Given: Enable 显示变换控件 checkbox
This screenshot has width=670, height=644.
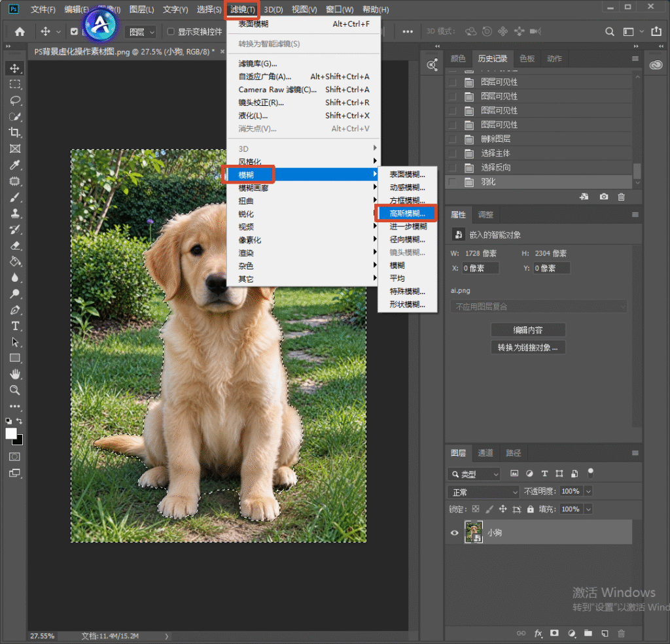Looking at the screenshot, I should [x=171, y=31].
